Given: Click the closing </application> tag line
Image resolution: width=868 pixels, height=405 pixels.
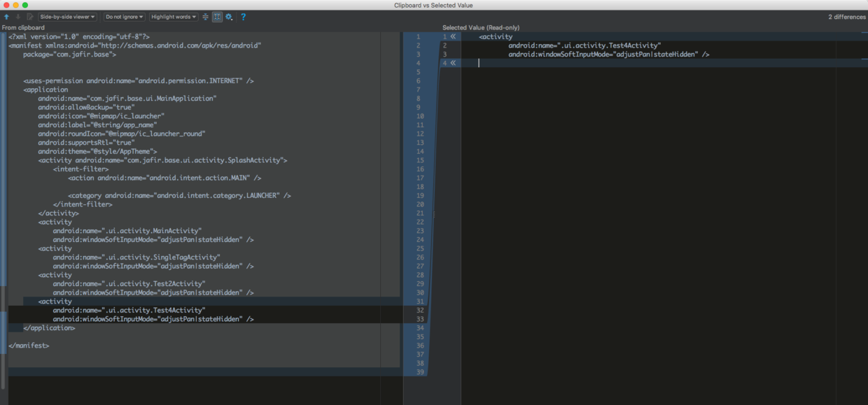Looking at the screenshot, I should click(x=49, y=328).
